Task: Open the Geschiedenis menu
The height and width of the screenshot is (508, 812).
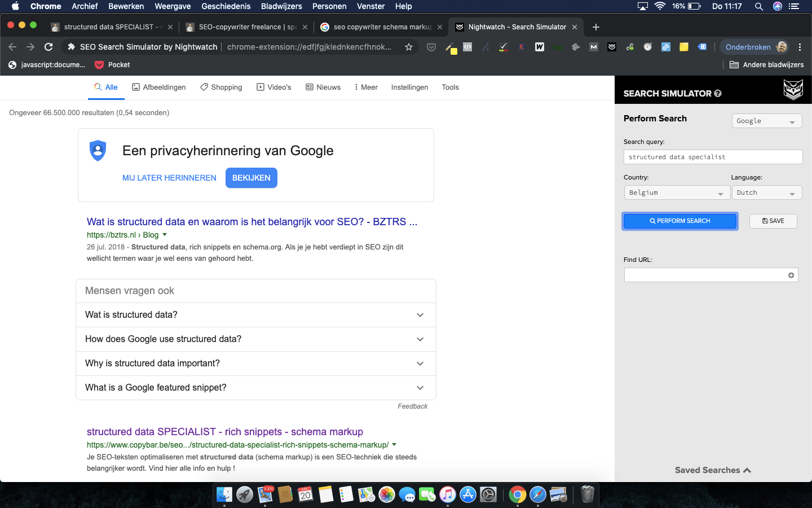Action: point(226,6)
